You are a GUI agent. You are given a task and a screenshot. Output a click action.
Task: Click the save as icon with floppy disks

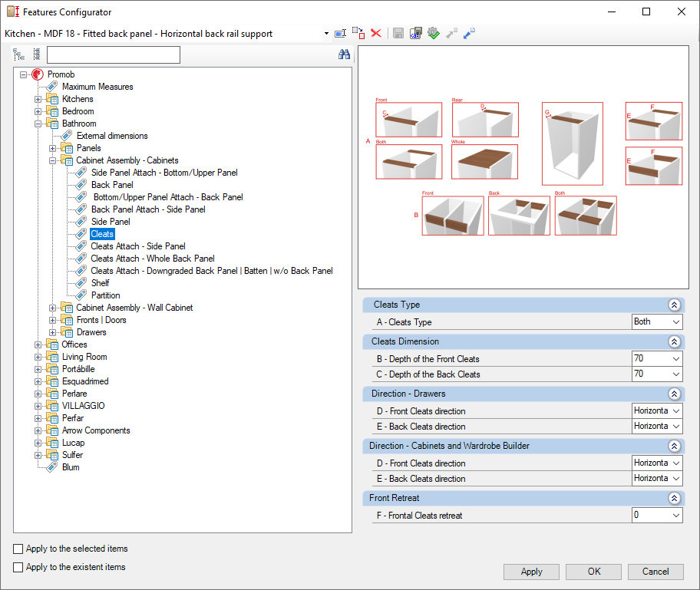click(x=416, y=34)
